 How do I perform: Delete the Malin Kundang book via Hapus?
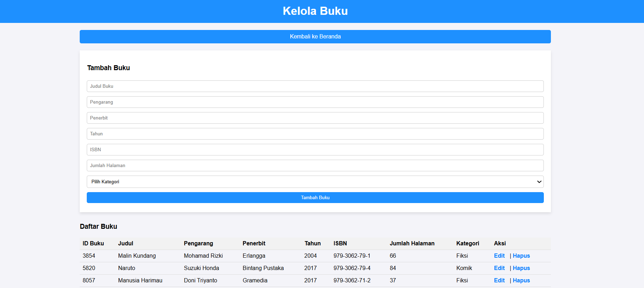(521, 256)
